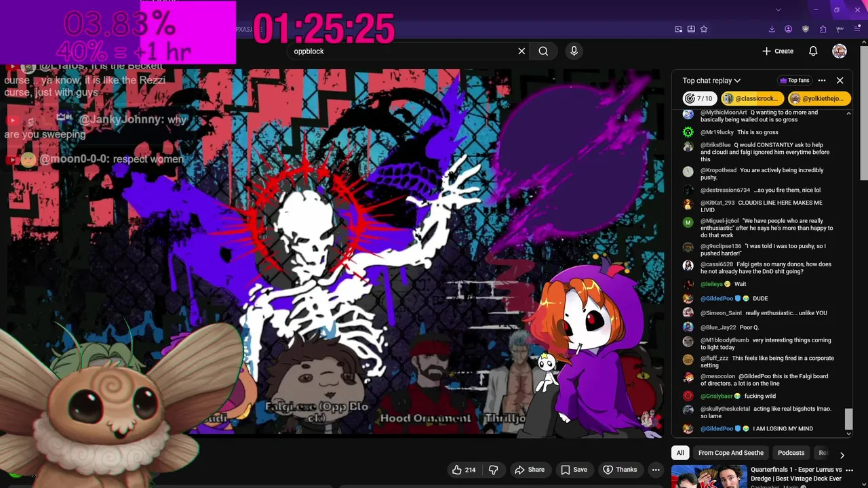Open Top chat replay dropdown
The image size is (868, 488).
[711, 81]
